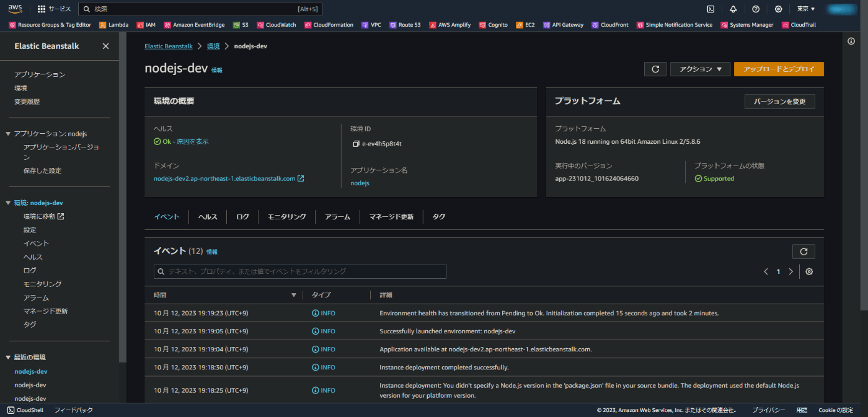Select 保存した設定 in the sidebar
This screenshot has height=417, width=868.
click(42, 170)
